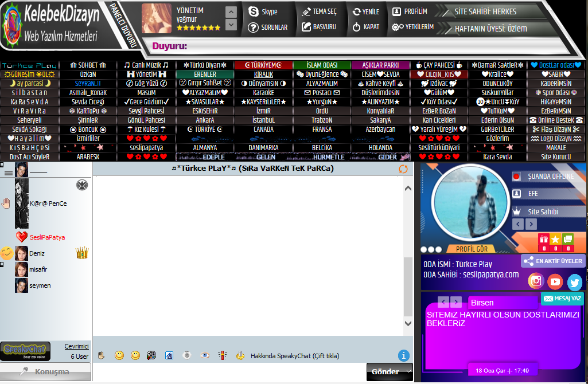Toggle the eye icon in chat toolbar
This screenshot has height=384, width=588.
pos(205,355)
